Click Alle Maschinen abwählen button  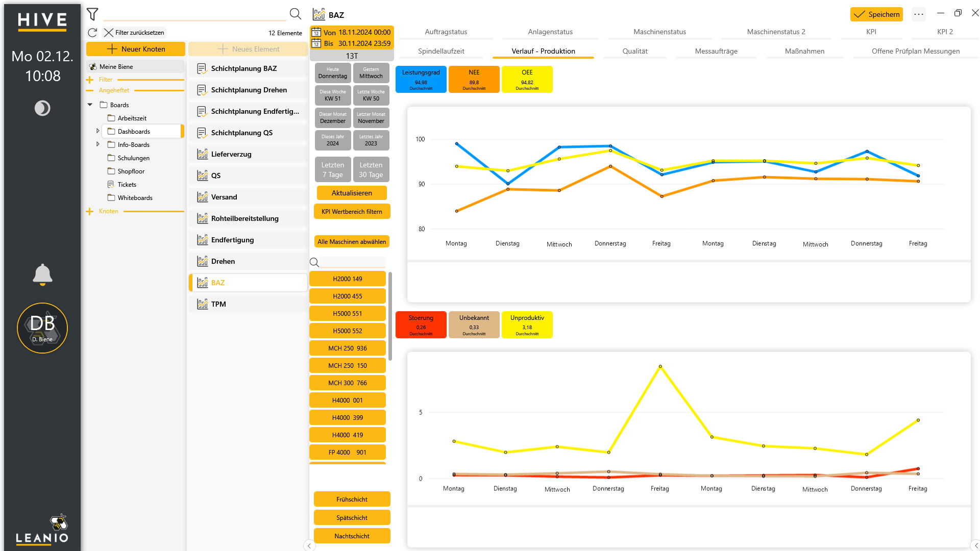point(352,242)
